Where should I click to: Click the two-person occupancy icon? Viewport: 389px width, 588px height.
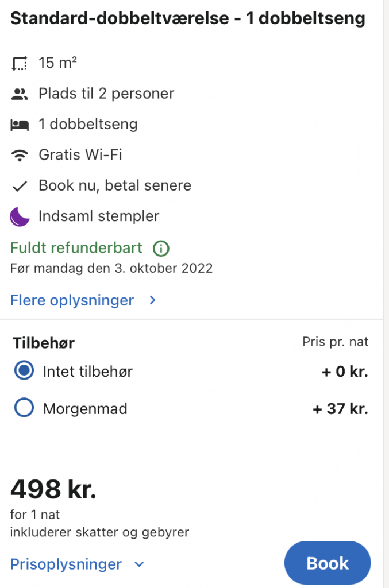point(20,94)
